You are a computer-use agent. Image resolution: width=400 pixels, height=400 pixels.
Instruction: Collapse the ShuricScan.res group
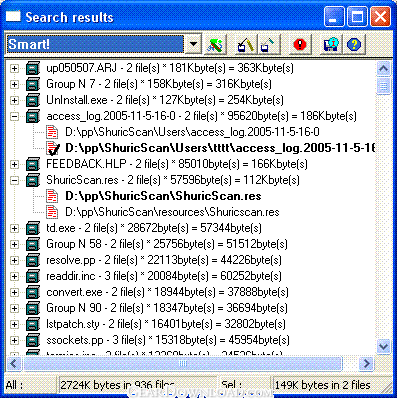point(14,180)
